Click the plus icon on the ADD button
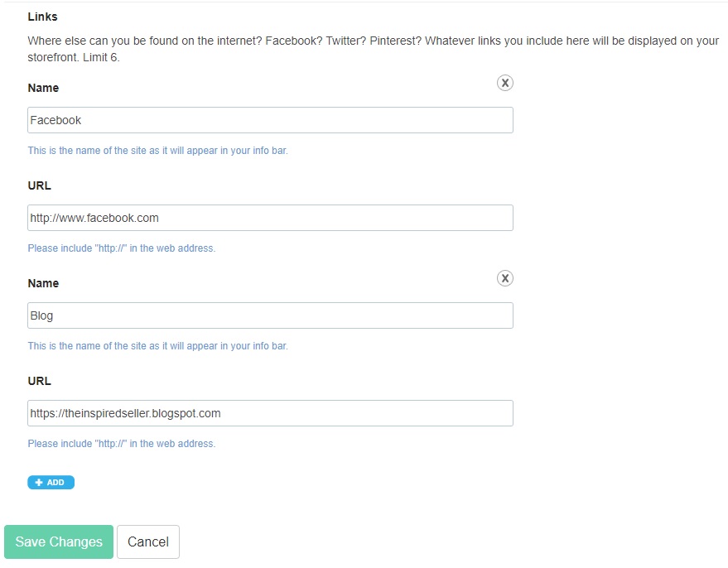 point(39,483)
